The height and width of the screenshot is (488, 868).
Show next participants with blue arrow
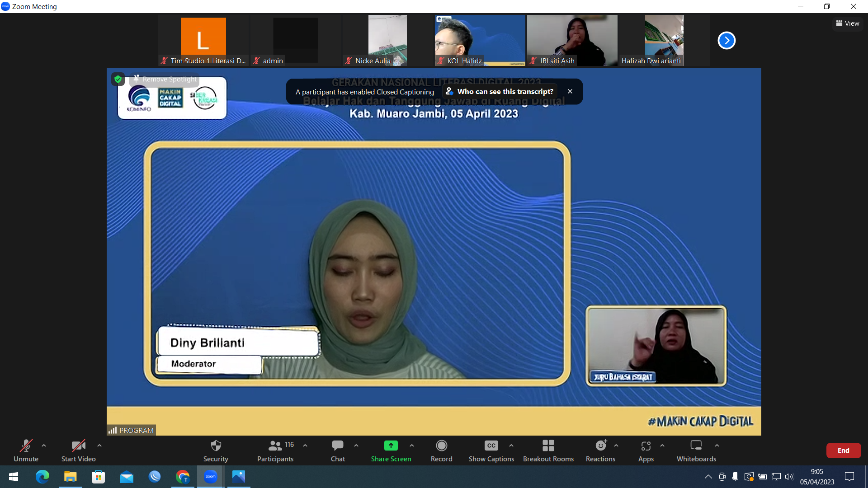click(726, 41)
